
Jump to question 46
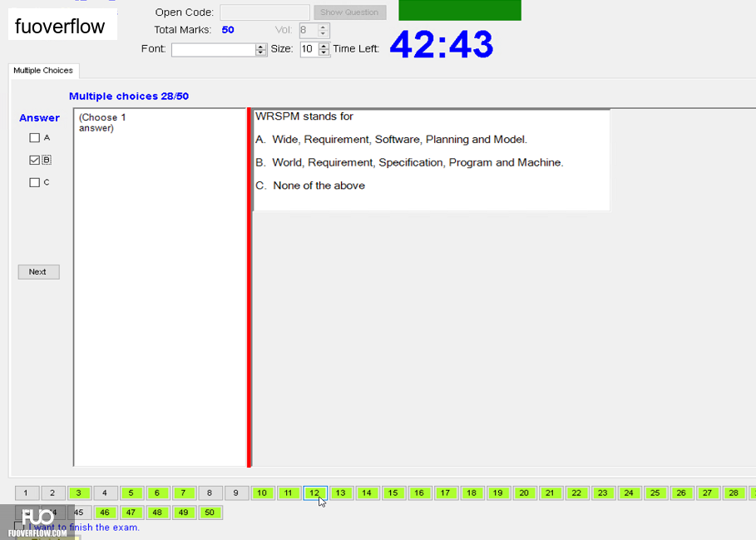click(105, 512)
